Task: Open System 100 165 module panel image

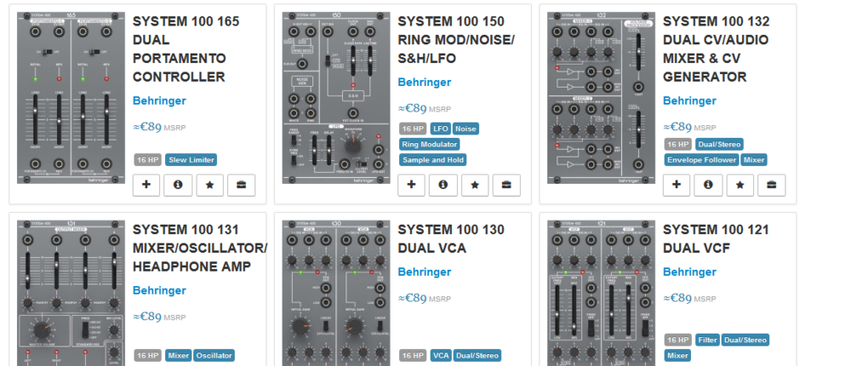Action: [x=71, y=98]
